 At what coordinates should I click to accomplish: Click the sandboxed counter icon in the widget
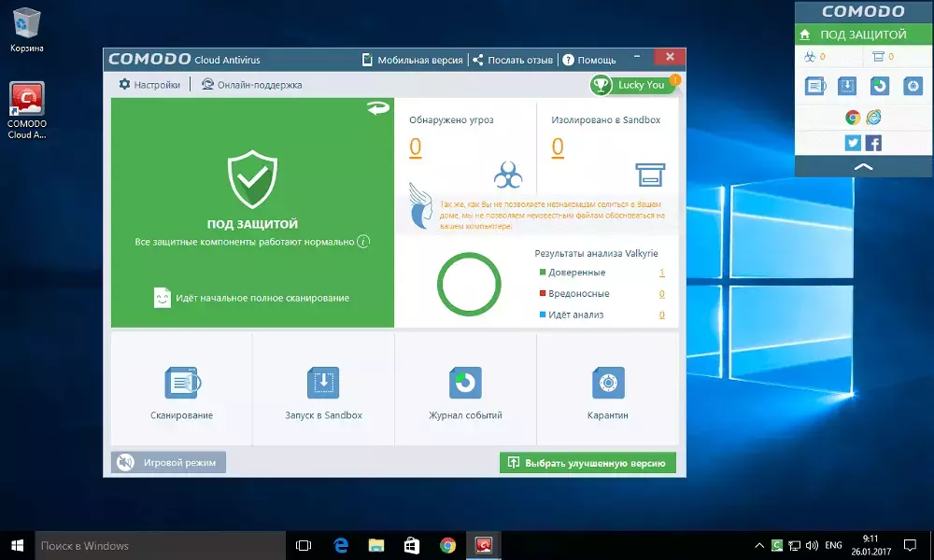tap(878, 57)
